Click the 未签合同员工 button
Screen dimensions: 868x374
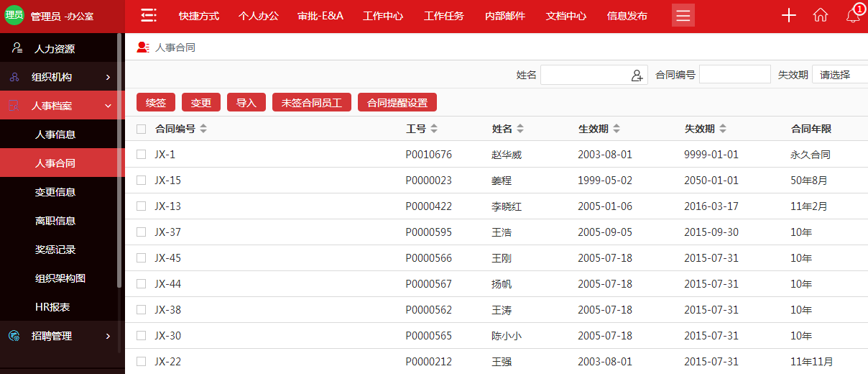pos(312,103)
